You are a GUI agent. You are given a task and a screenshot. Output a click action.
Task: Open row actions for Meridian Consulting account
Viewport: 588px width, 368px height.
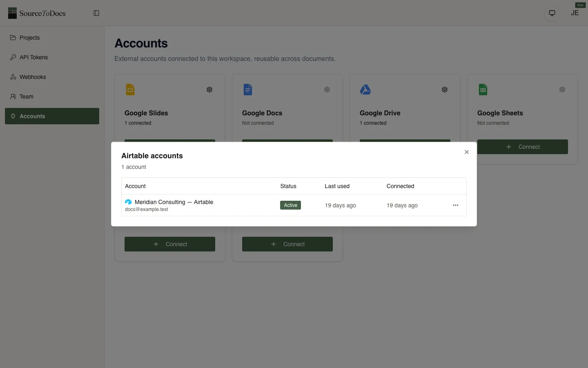click(456, 205)
